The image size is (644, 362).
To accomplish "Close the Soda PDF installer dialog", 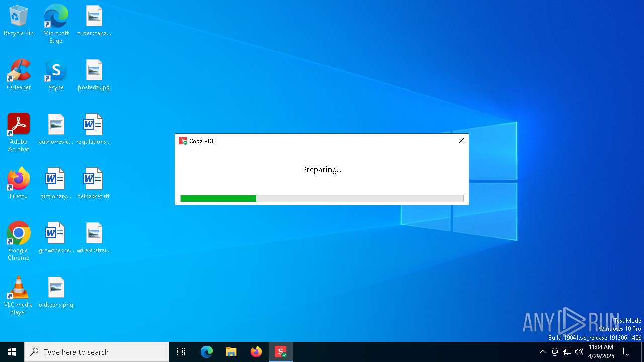I will point(461,141).
